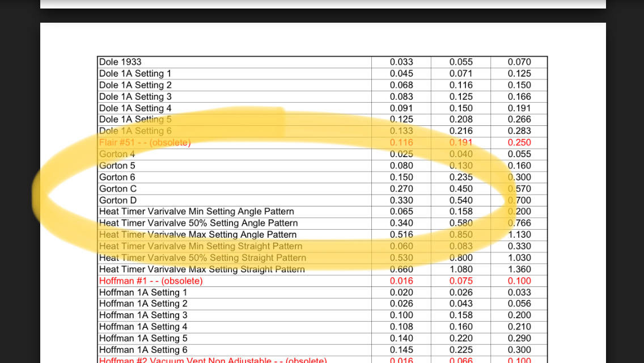This screenshot has height=363, width=644.
Task: Select the 0.145 value for Hoffman 1A Setting 6
Action: 401,350
